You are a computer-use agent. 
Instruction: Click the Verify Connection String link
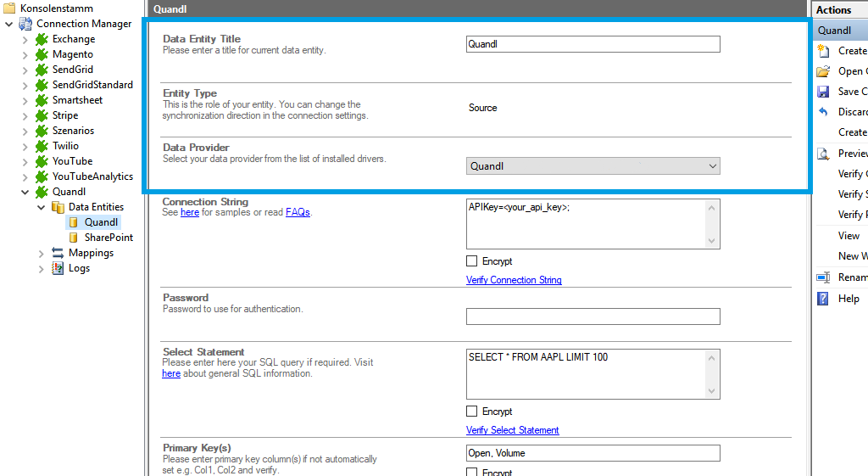(514, 280)
